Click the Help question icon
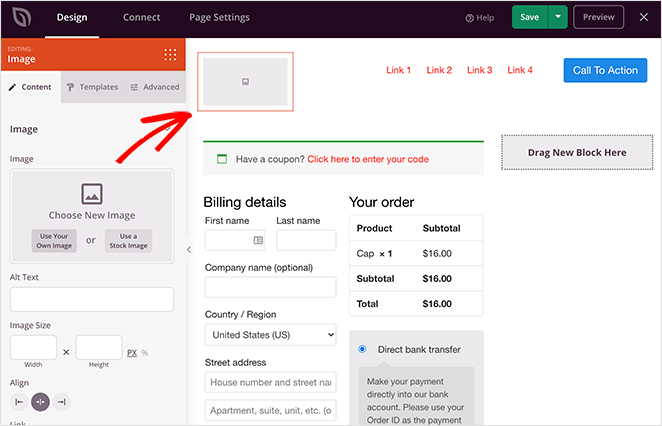The image size is (662, 426). (x=469, y=18)
